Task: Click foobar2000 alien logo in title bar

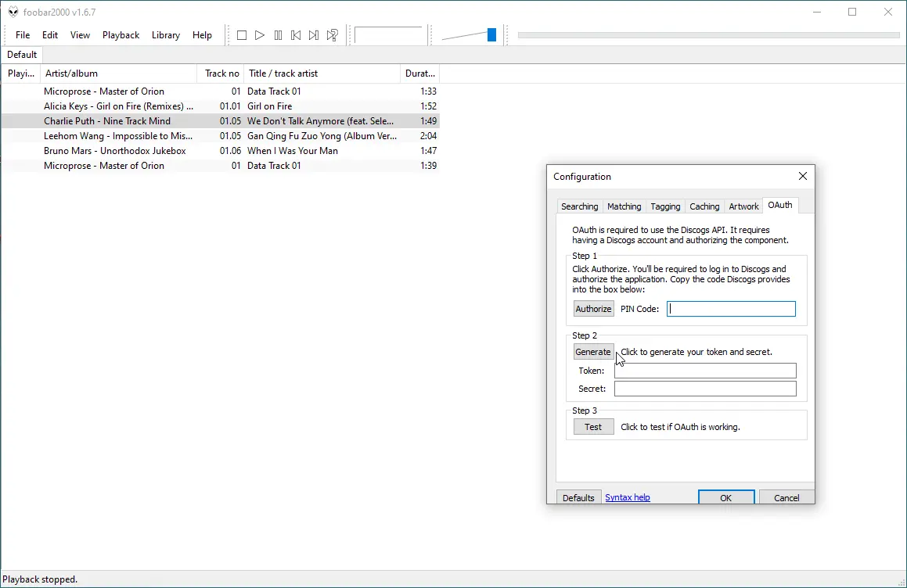Action: click(13, 13)
